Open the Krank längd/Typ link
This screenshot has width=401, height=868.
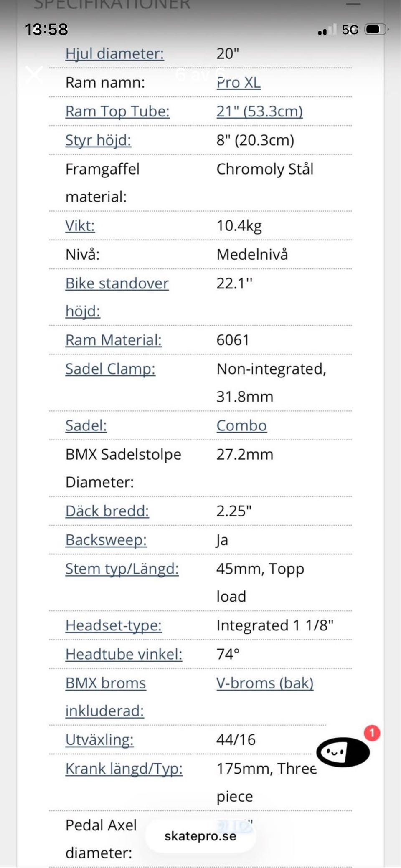pyautogui.click(x=124, y=769)
